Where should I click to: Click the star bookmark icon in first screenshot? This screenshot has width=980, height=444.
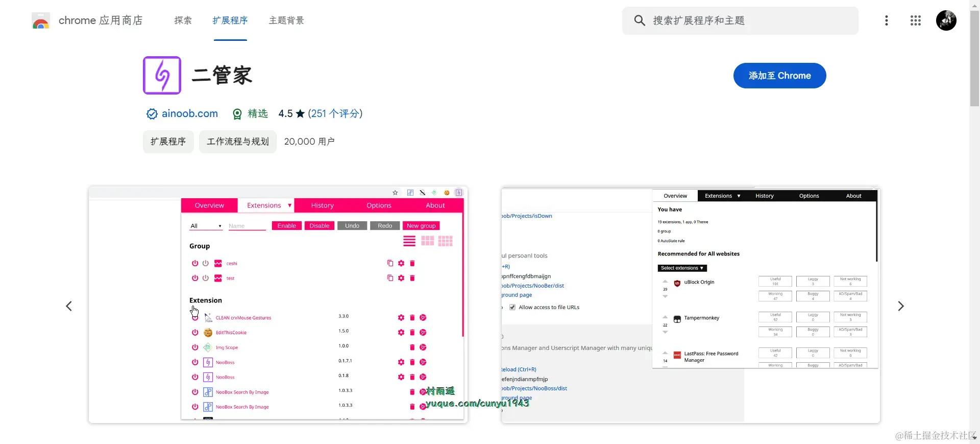tap(395, 193)
